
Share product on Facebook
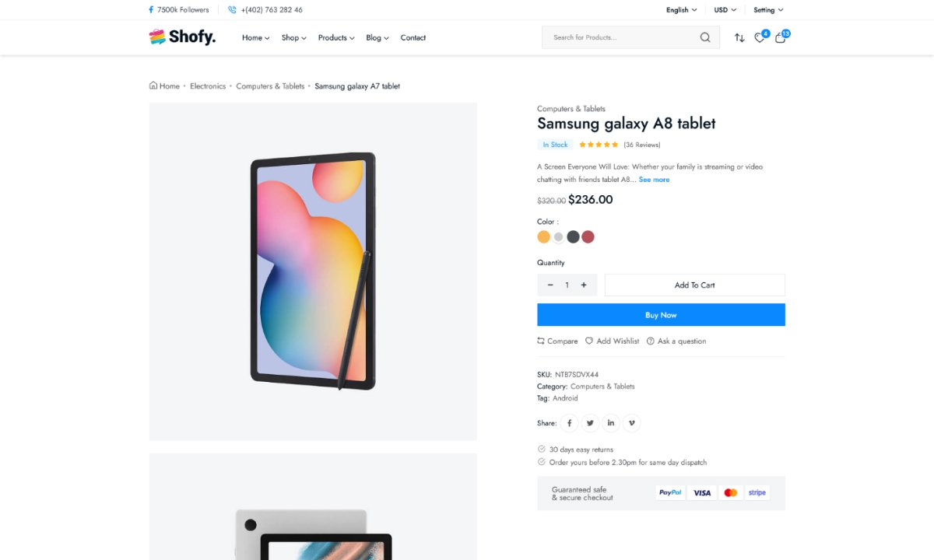point(570,423)
